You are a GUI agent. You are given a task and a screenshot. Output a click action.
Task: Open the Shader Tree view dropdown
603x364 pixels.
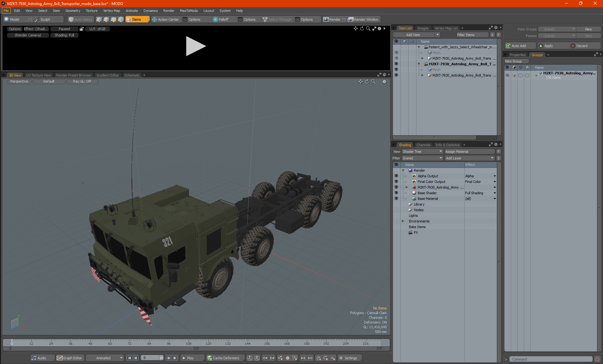tap(422, 152)
